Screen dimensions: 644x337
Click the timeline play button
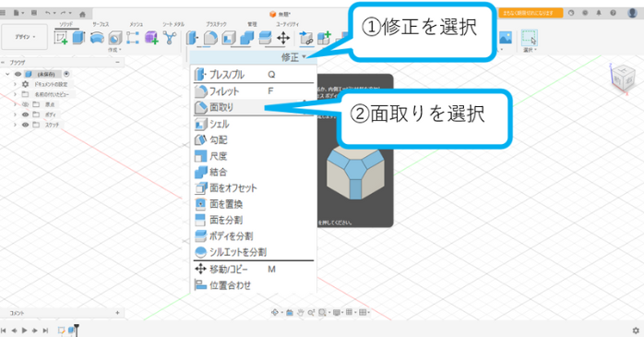24,331
